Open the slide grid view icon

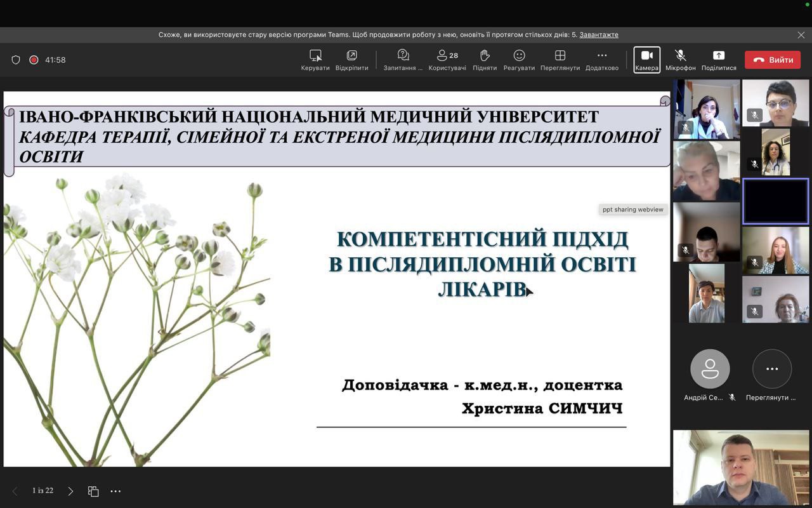93,491
